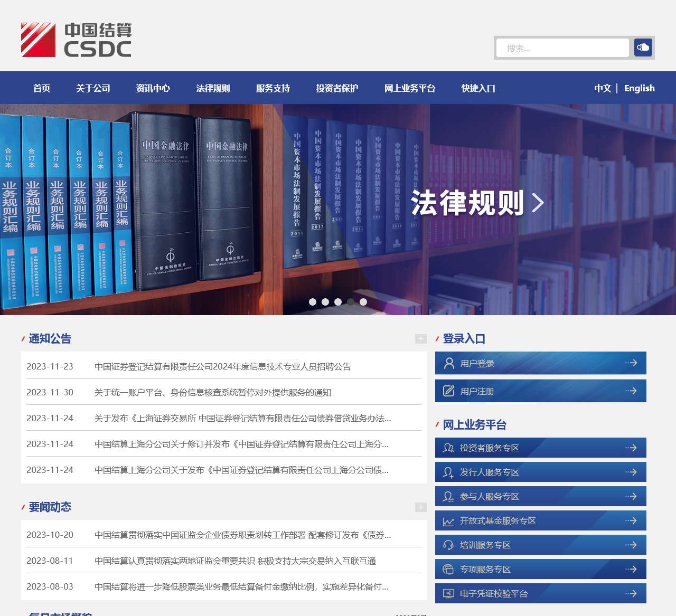Viewport: 676px width, 616px height.
Task: Click the chart icon for 开放式基金服务专区
Action: 448,520
